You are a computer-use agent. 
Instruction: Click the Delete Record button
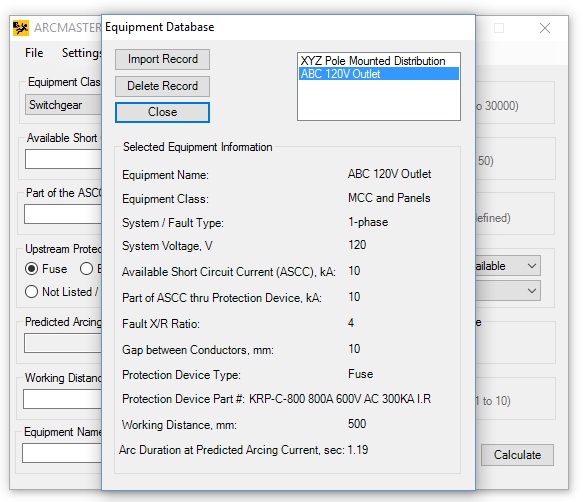162,86
